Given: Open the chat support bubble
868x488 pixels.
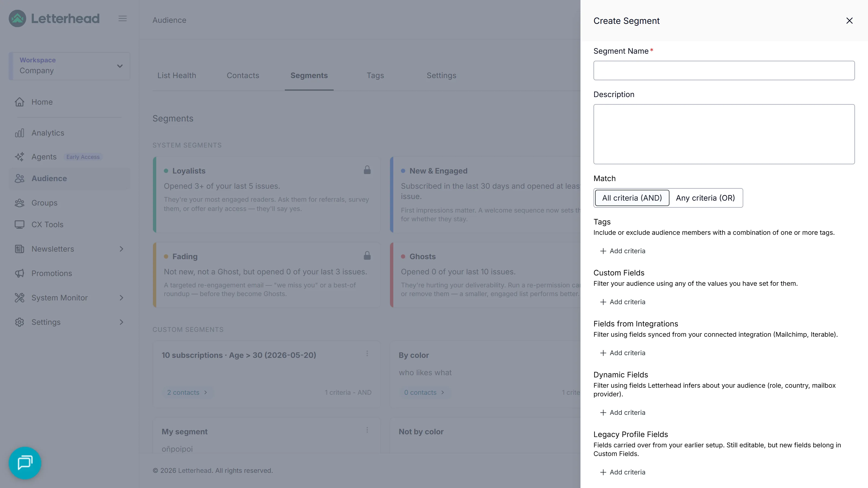Looking at the screenshot, I should point(25,463).
